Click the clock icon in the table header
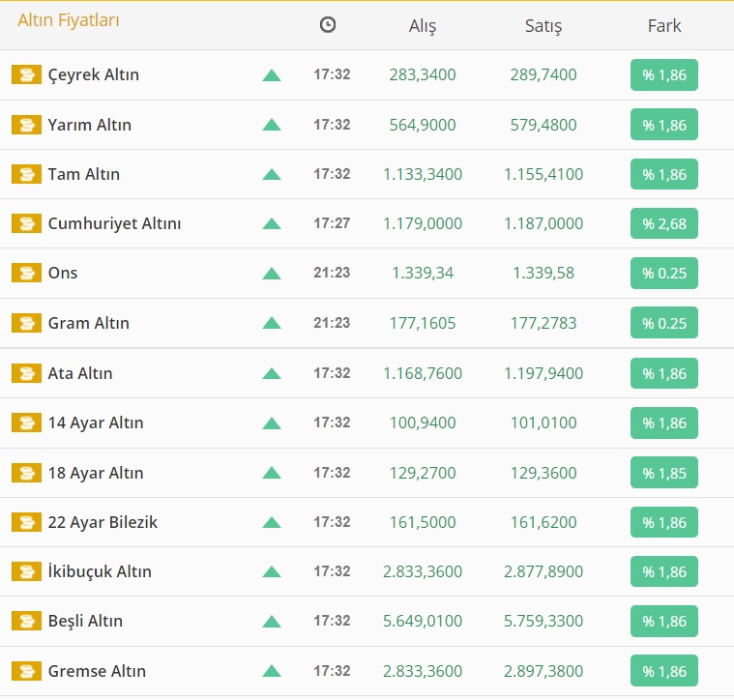The image size is (734, 700). click(x=328, y=25)
